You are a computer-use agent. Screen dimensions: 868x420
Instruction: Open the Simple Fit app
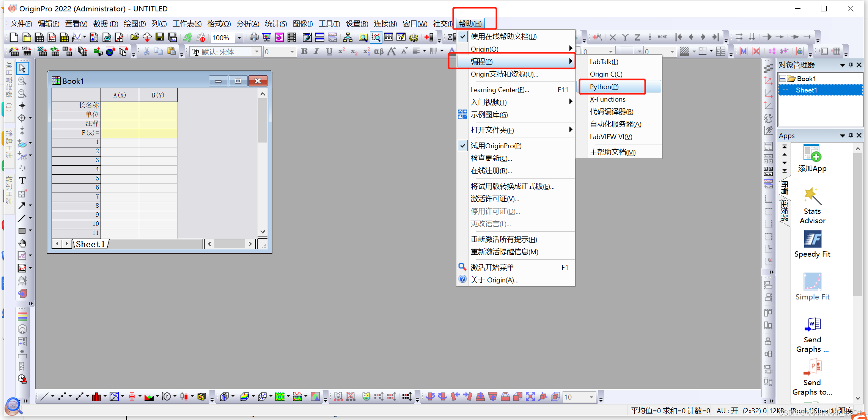tap(812, 287)
